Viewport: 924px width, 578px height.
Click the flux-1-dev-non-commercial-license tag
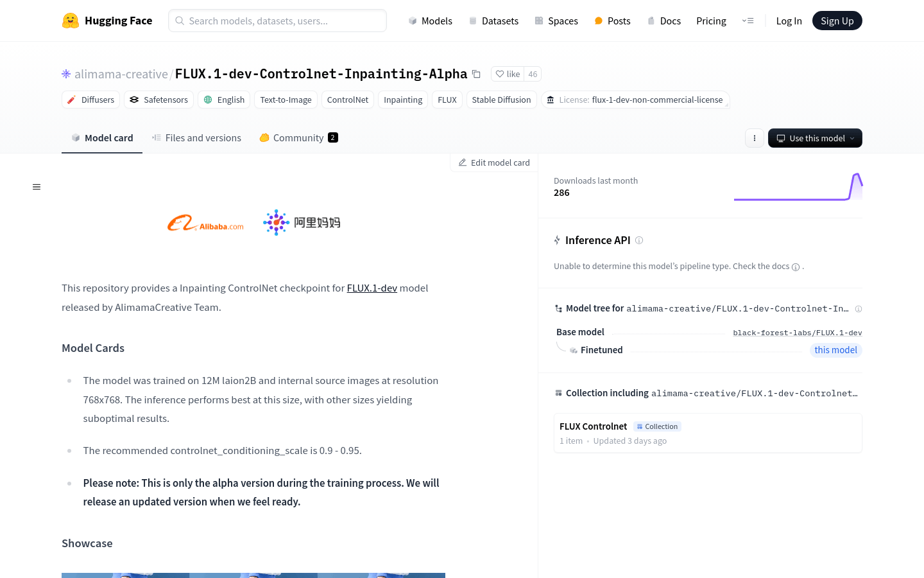coord(635,100)
